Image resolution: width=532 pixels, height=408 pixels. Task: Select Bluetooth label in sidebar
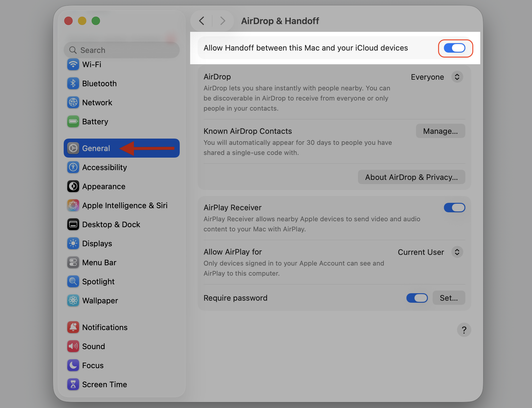pyautogui.click(x=99, y=84)
